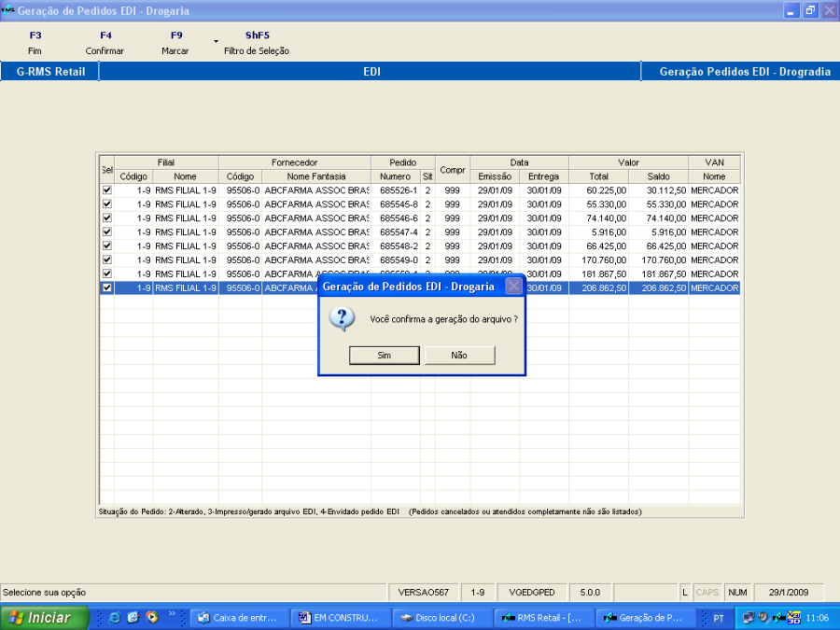Launch Internet Explorer from quick launch
This screenshot has width=840, height=630.
point(114,618)
